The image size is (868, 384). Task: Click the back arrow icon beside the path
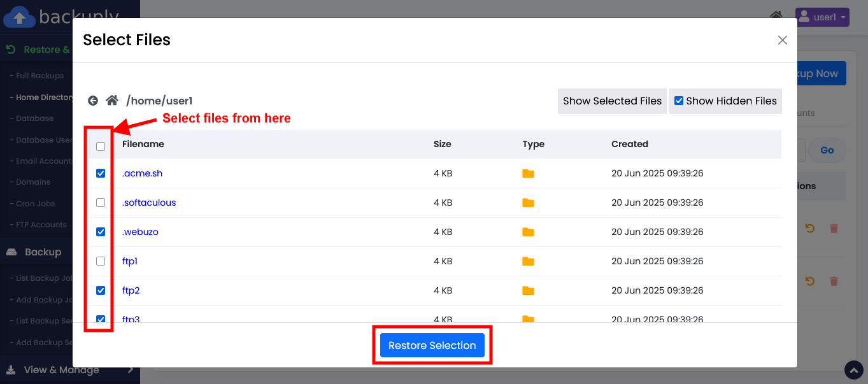[93, 101]
